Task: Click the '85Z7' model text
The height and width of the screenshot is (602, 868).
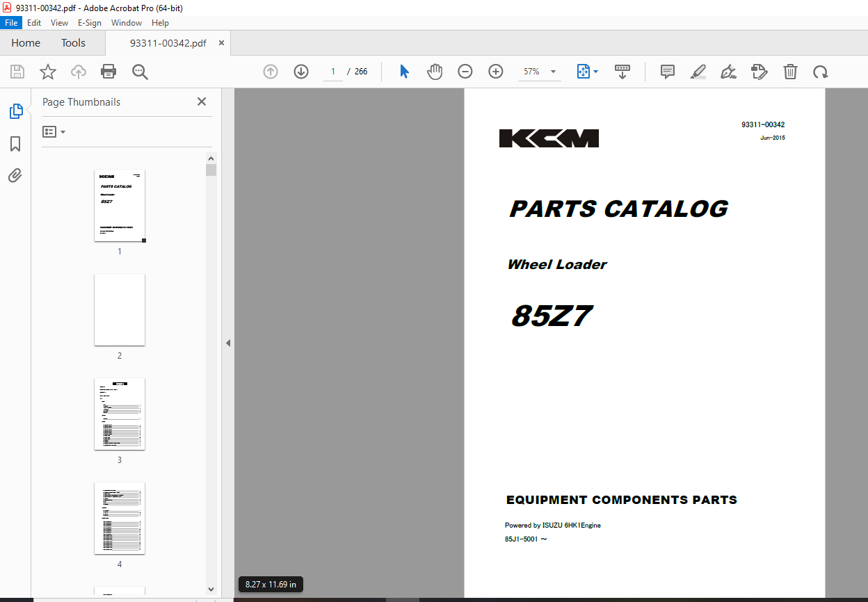Action: [551, 316]
